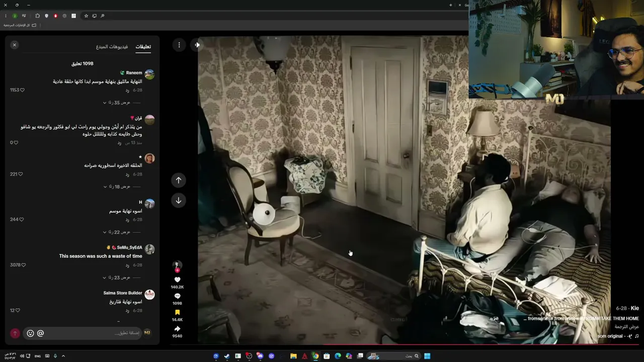The image size is (644, 362).
Task: Reply to Raneem's comment
Action: pyautogui.click(x=128, y=90)
